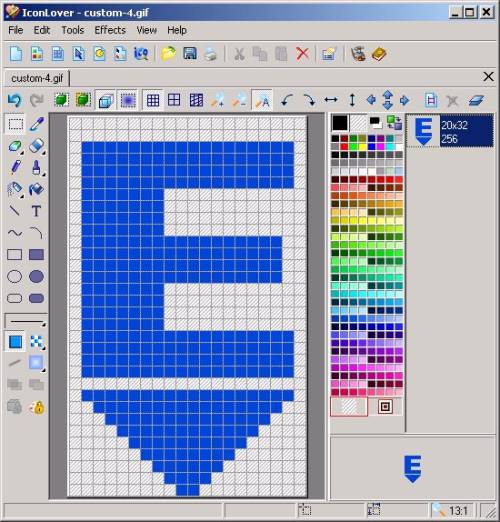
Task: Select the 20x32 256 image format
Action: 450,131
